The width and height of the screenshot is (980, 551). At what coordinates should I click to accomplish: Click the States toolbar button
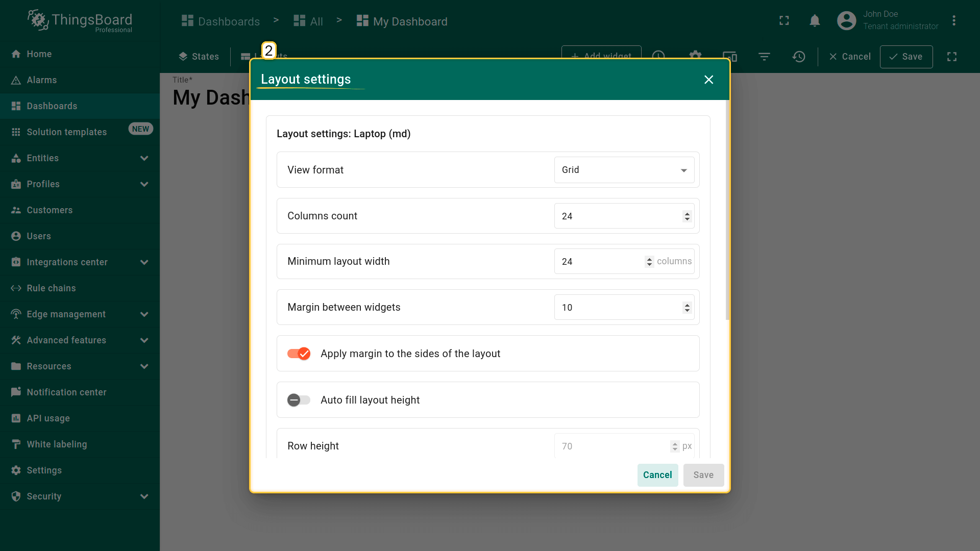coord(199,57)
